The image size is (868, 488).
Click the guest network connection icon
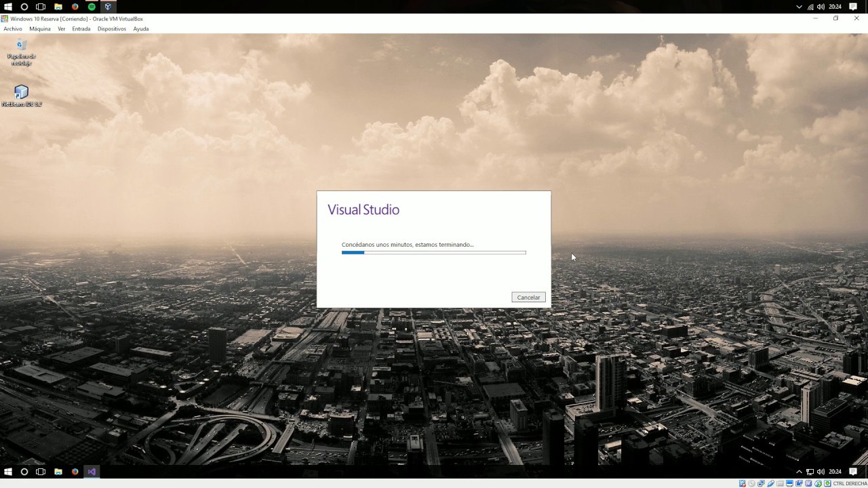point(810,472)
